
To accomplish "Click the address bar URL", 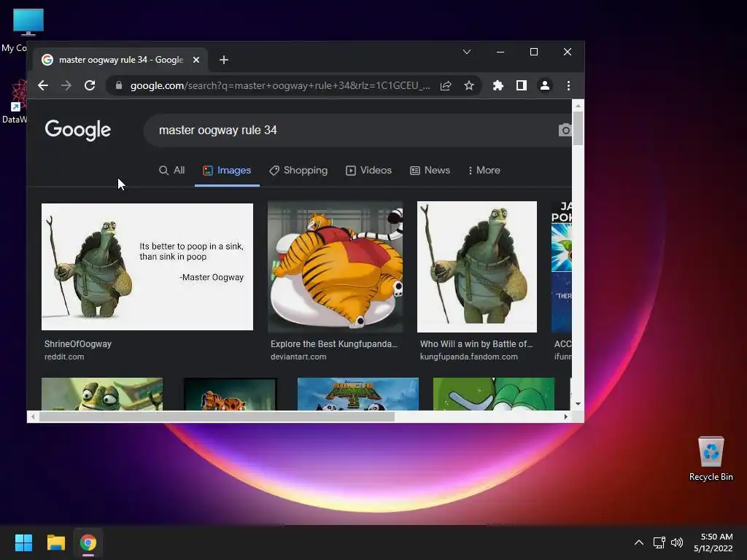I will 280,86.
